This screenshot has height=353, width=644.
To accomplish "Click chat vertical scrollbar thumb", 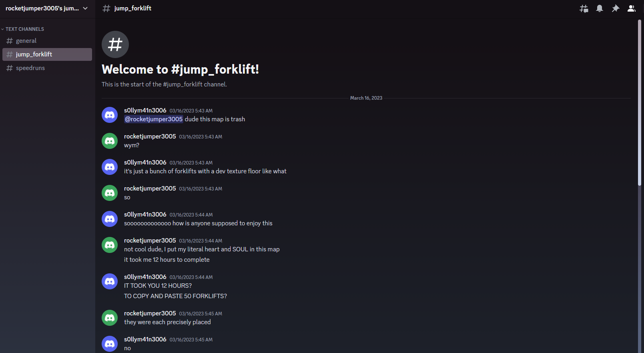I will [640, 102].
